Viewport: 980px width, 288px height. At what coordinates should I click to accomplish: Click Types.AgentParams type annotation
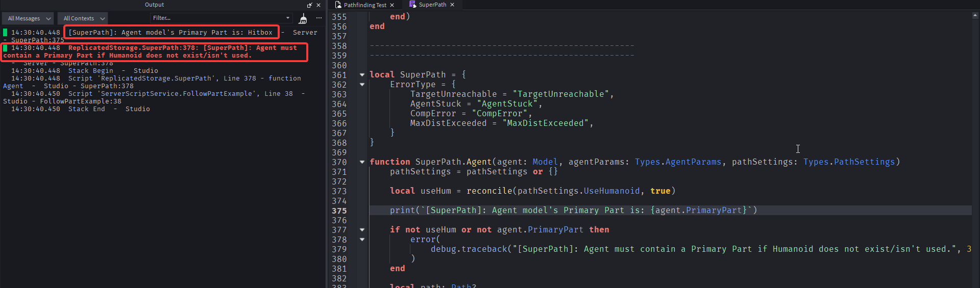[x=678, y=162]
